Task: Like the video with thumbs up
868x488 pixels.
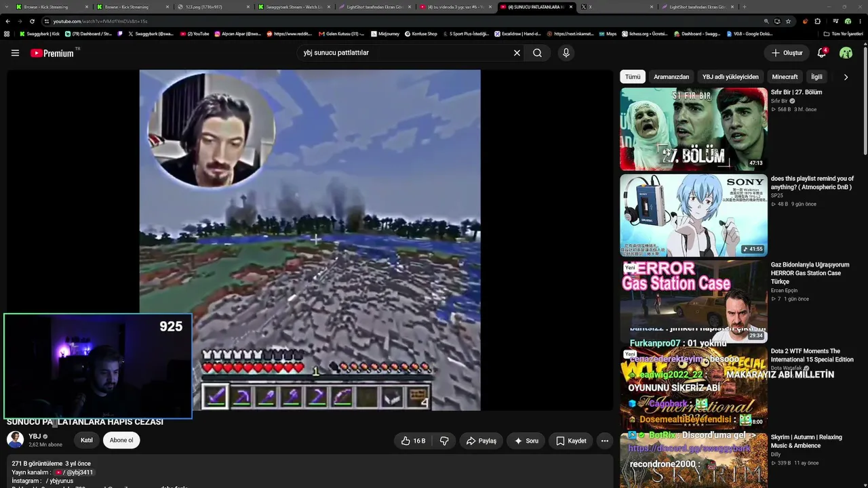Action: (413, 441)
